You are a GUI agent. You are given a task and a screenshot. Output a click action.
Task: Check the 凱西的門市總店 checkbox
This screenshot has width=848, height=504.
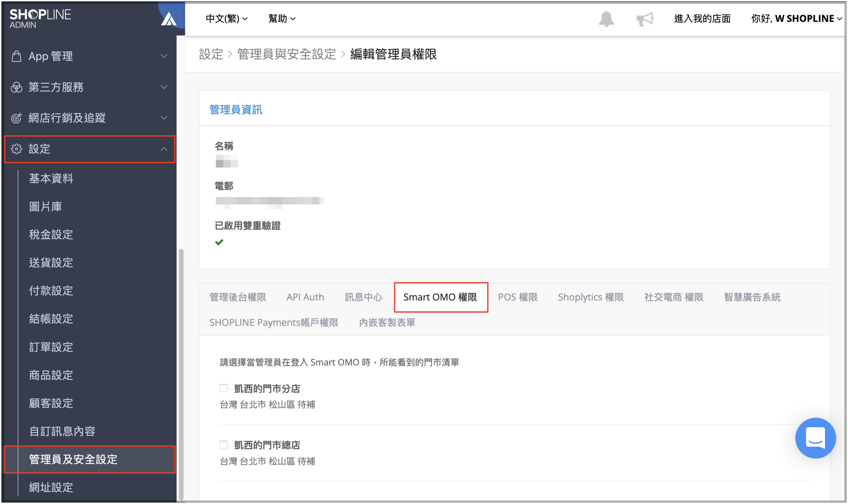tap(224, 445)
